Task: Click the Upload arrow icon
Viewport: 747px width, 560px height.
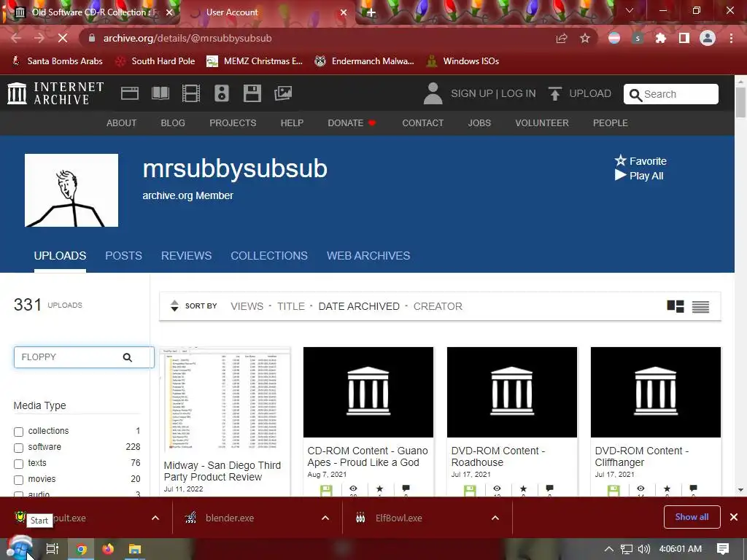Action: (554, 93)
